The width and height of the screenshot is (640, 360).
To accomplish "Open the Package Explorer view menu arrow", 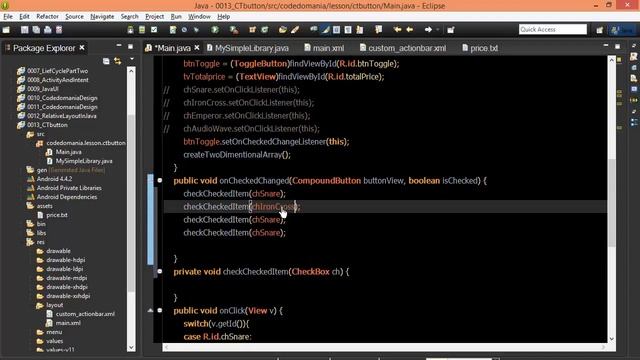I will tap(131, 60).
